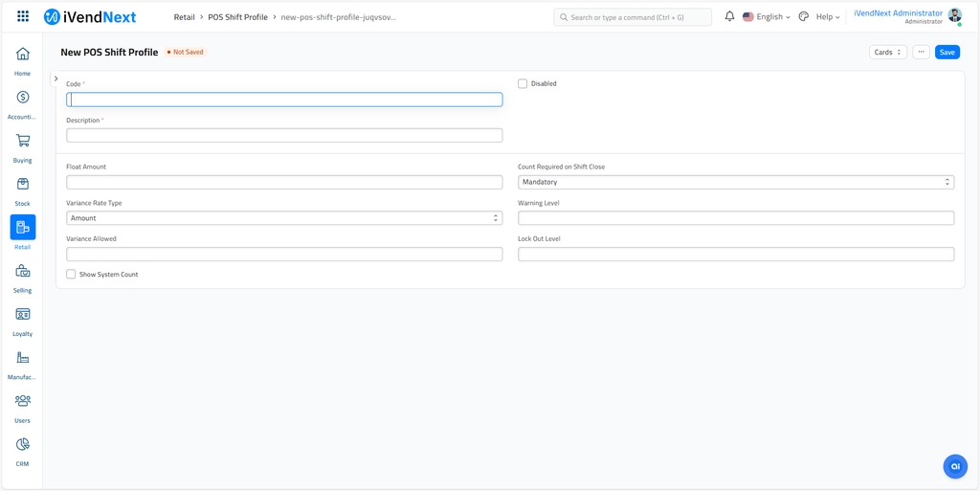Click the notifications bell icon
Screen dimensions: 980x491
click(x=729, y=17)
